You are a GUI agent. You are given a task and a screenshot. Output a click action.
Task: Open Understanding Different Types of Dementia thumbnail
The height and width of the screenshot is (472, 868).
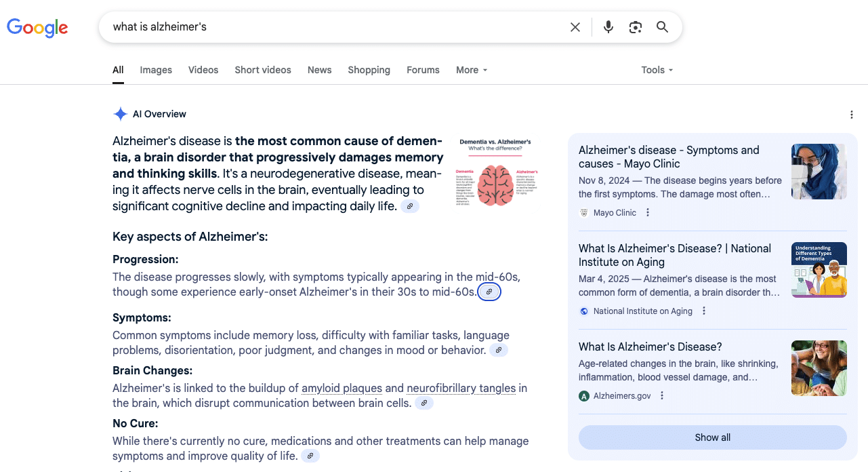tap(819, 270)
